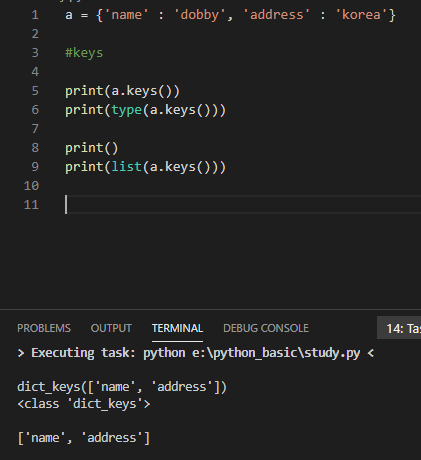Click line number 1 in the gutter
421x460 pixels.
click(35, 15)
